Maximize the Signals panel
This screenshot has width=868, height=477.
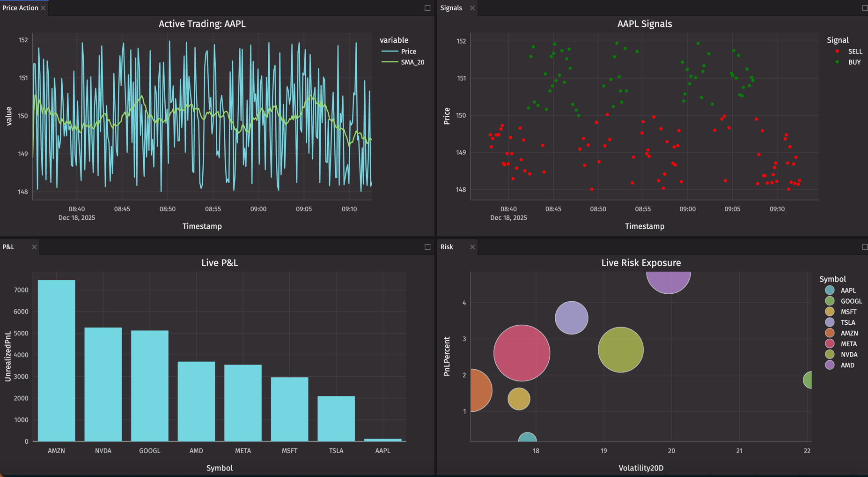(x=864, y=8)
